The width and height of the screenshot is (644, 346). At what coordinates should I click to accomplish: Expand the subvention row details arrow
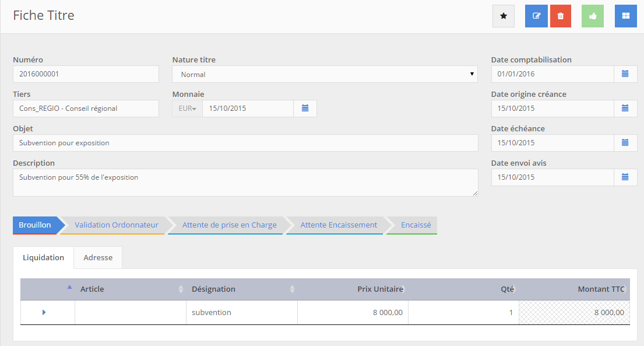(44, 313)
